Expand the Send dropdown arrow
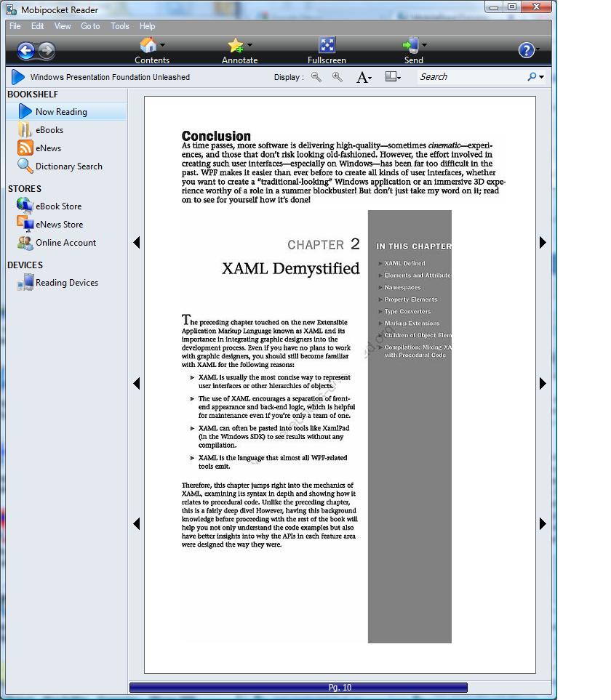Image resolution: width=611 pixels, height=700 pixels. click(x=424, y=45)
